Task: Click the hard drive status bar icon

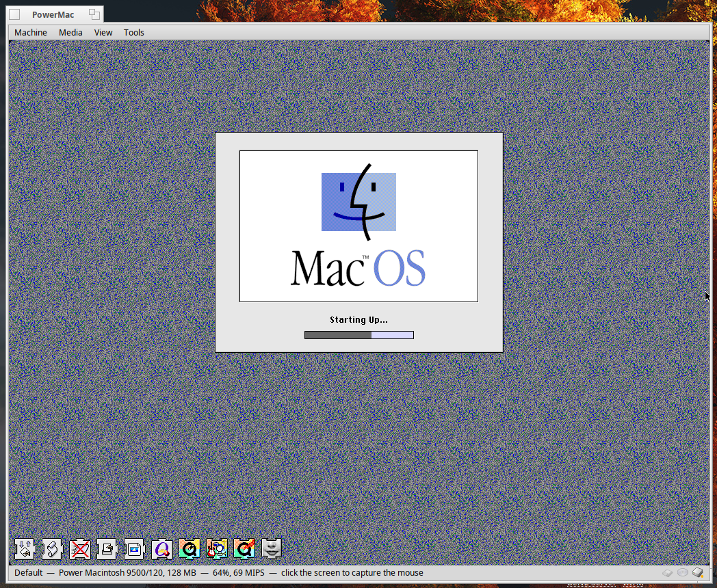Action: [698, 572]
